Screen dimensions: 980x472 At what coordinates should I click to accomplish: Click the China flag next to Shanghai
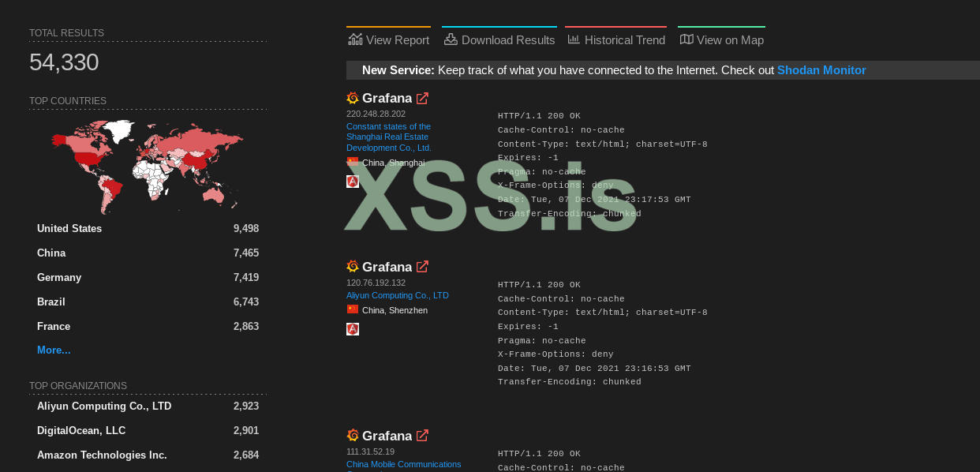[x=353, y=162]
